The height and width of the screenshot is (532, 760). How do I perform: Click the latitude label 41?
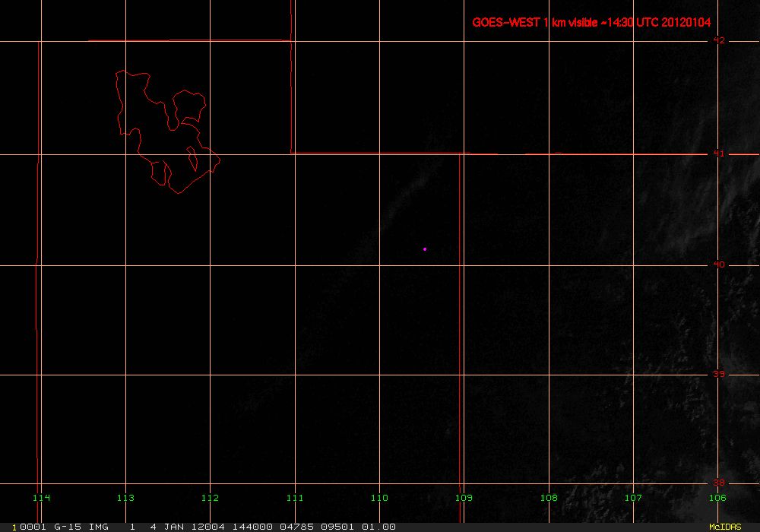[719, 154]
